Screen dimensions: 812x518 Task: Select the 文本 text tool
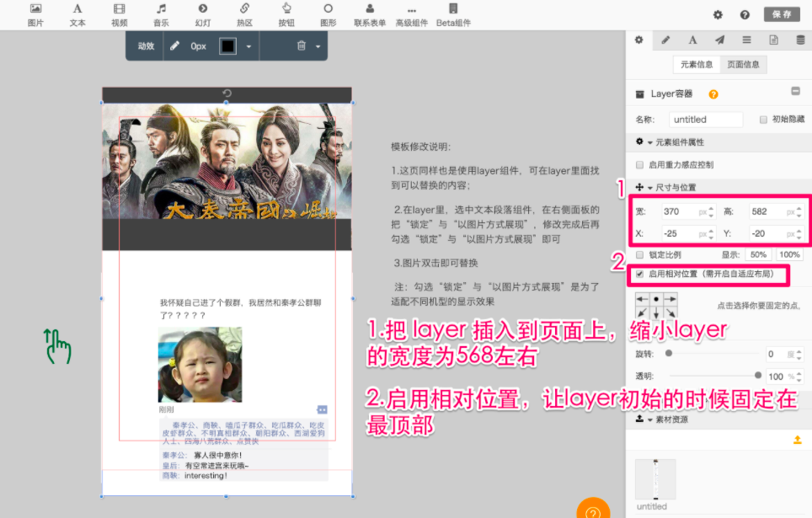coord(77,14)
